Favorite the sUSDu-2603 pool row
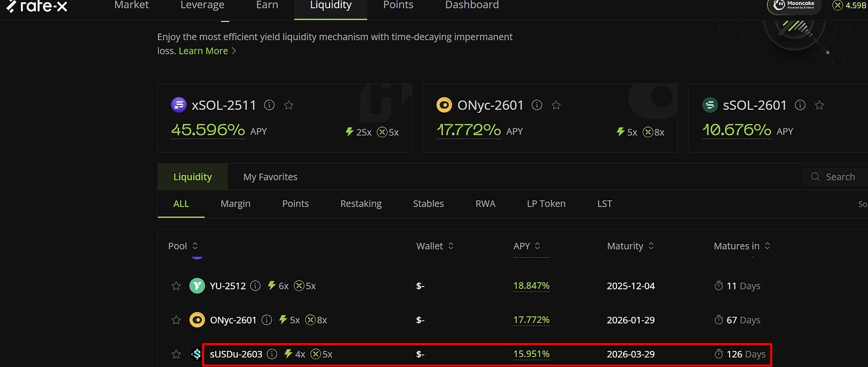Viewport: 868px width, 367px height. point(176,354)
